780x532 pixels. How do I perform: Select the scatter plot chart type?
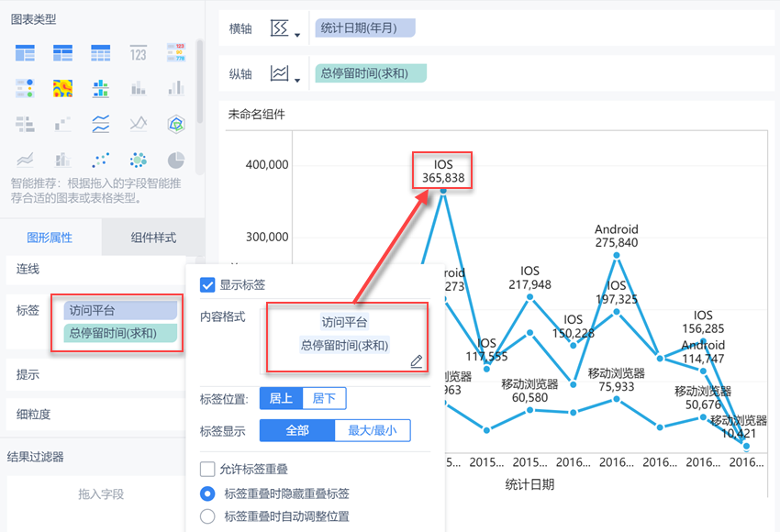[101, 160]
